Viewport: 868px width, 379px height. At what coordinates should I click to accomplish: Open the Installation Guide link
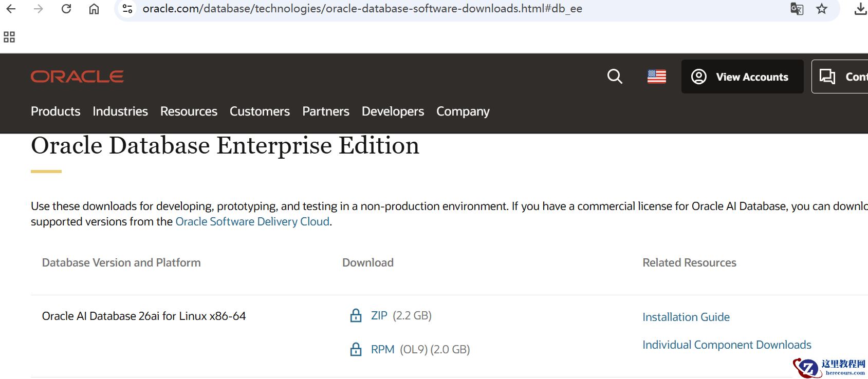point(686,317)
